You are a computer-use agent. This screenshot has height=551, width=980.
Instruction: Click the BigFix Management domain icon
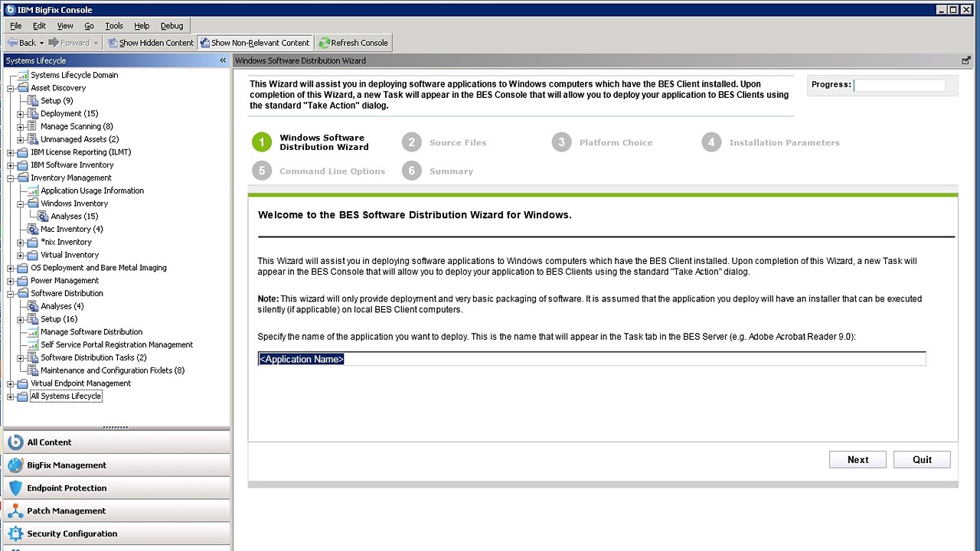15,465
